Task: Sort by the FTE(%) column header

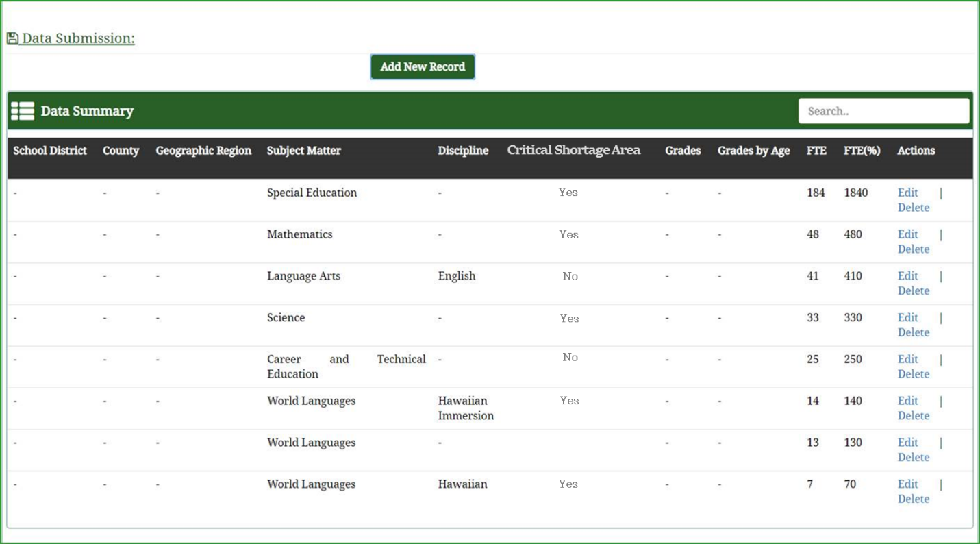Action: 862,151
